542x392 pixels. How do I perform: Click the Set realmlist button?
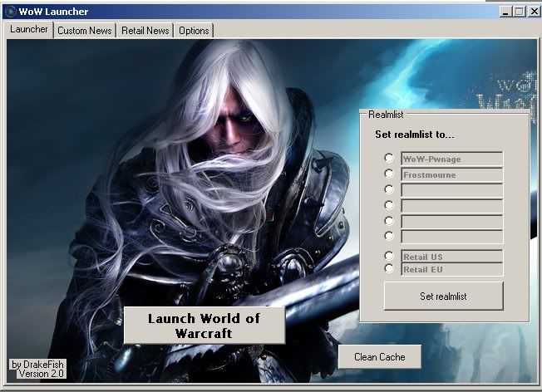point(443,296)
